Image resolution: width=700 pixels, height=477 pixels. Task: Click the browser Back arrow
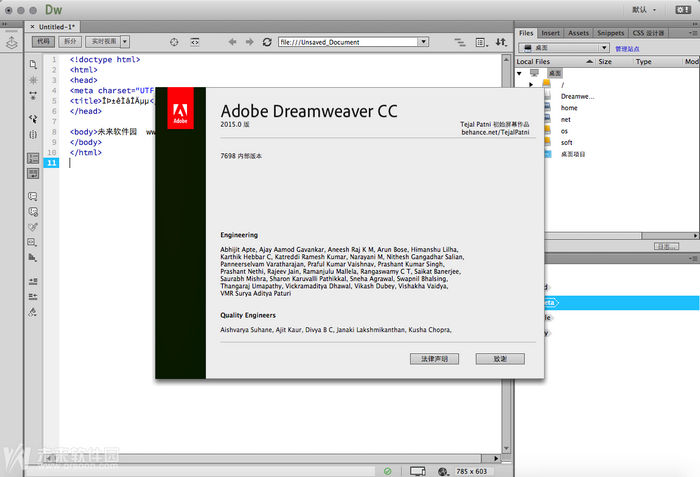point(232,42)
